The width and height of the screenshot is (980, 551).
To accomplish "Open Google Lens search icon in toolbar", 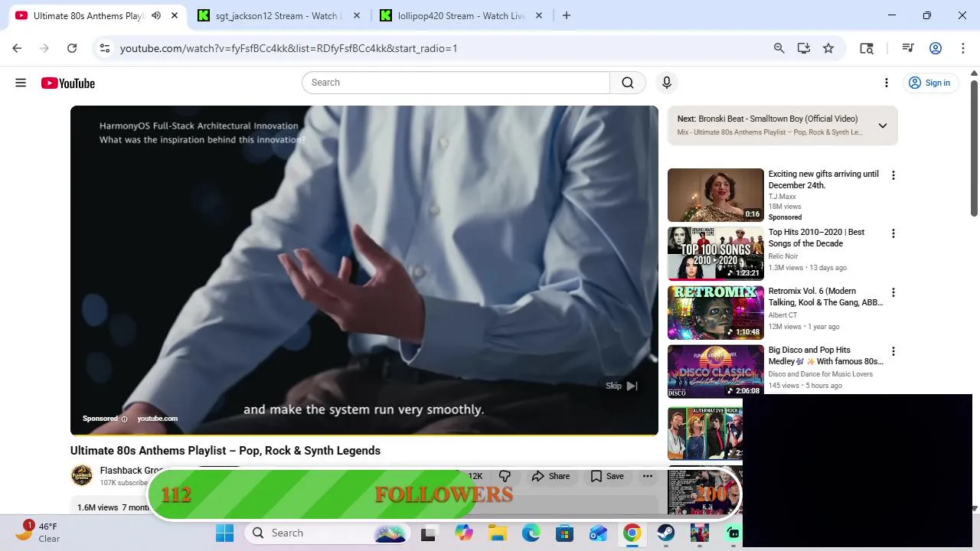I will (x=867, y=48).
